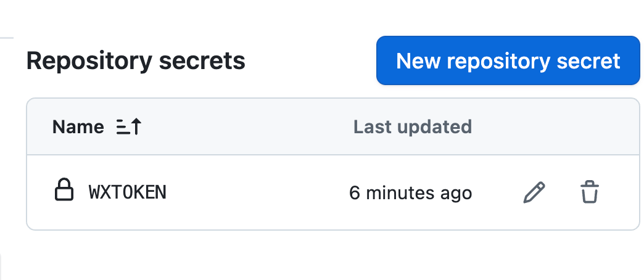Image resolution: width=644 pixels, height=280 pixels.
Task: Reverse the Name sort using the arrow icon
Action: 129,127
